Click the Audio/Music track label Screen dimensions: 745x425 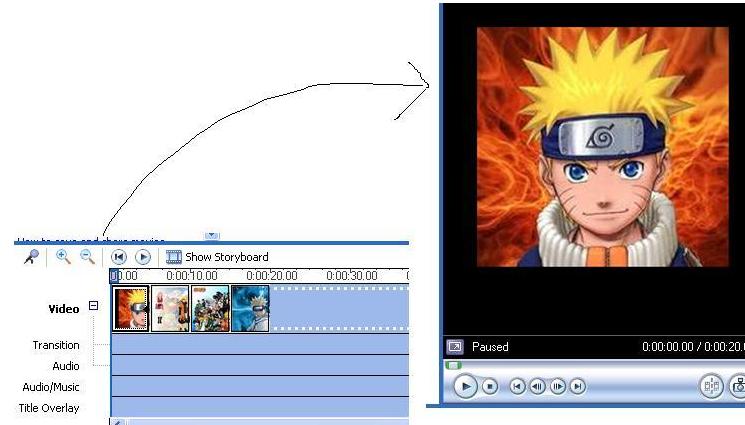point(50,387)
